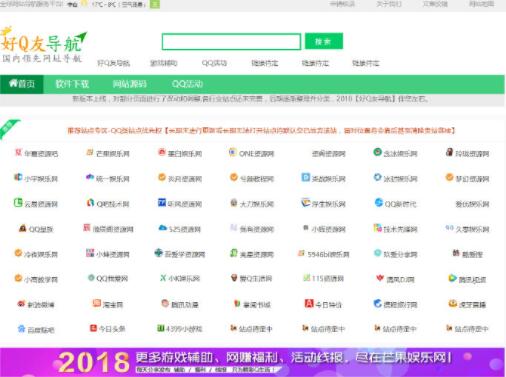Click the 携程旅行网 dolphin icon
This screenshot has width=506, height=377.
tap(377, 303)
